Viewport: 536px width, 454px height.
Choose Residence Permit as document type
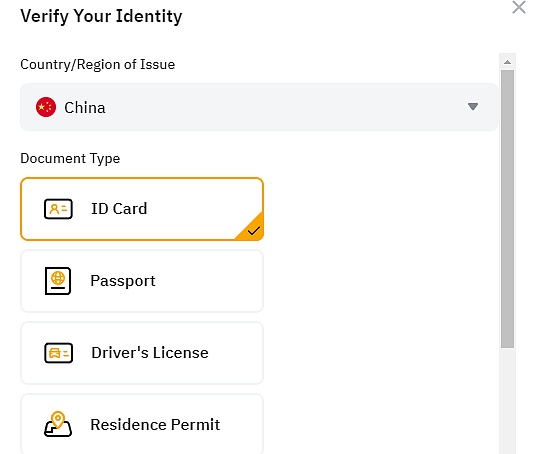(142, 424)
